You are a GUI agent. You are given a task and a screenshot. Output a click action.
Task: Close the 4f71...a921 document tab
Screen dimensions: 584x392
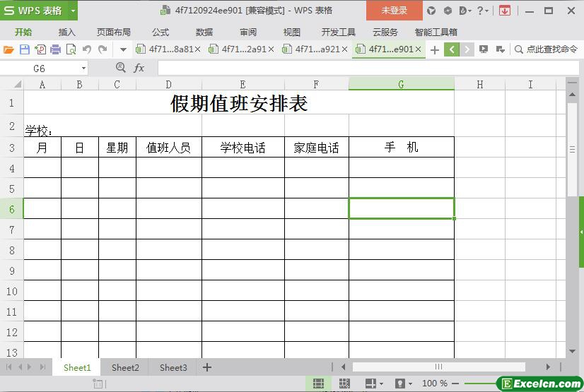[x=344, y=49]
